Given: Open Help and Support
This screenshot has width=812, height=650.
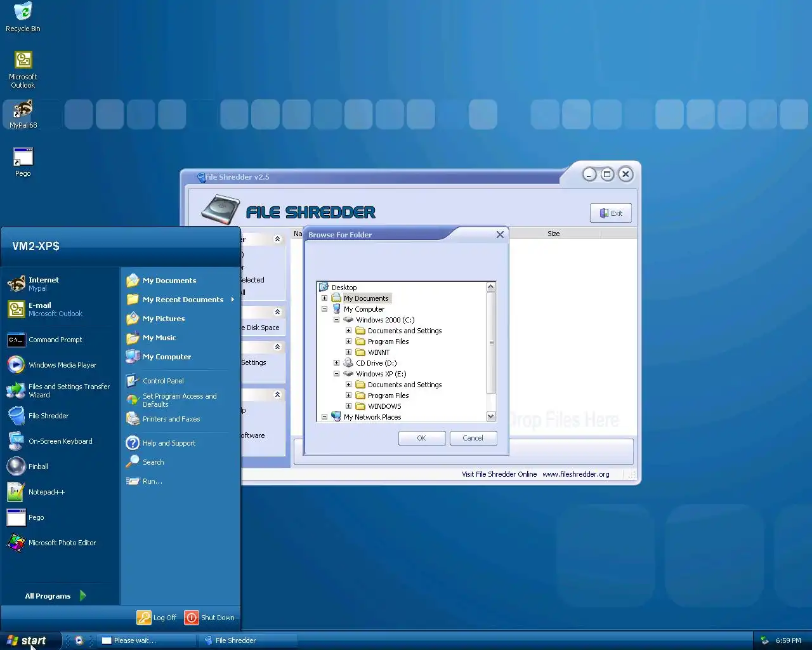Looking at the screenshot, I should [x=180, y=443].
